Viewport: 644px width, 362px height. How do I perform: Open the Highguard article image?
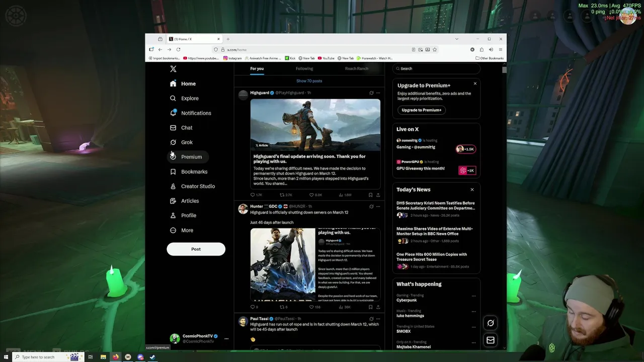tap(315, 125)
